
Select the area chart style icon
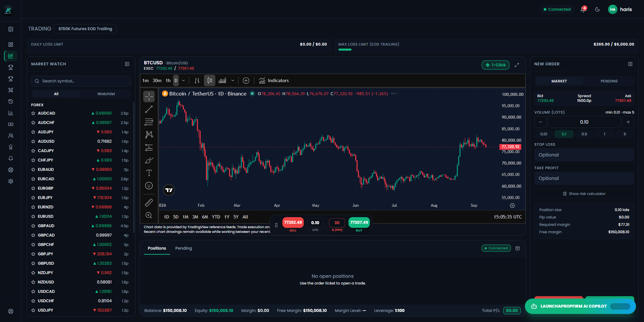tap(222, 80)
